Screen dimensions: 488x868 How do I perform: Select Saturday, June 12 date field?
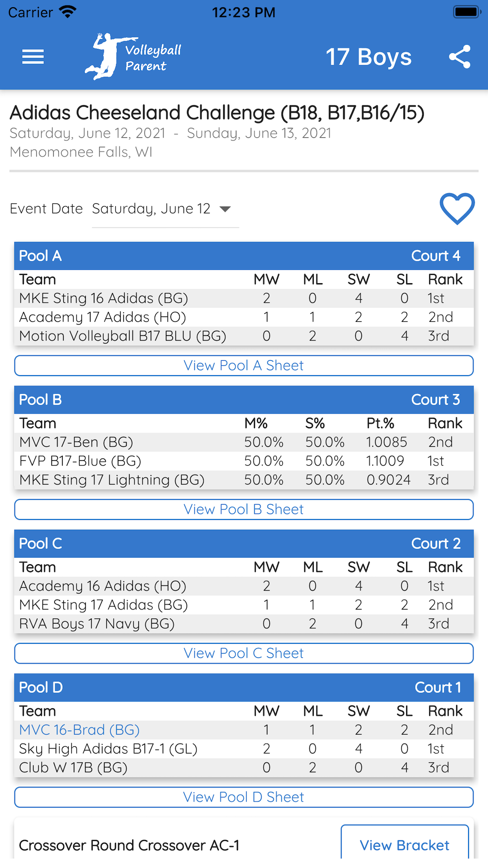point(151,209)
